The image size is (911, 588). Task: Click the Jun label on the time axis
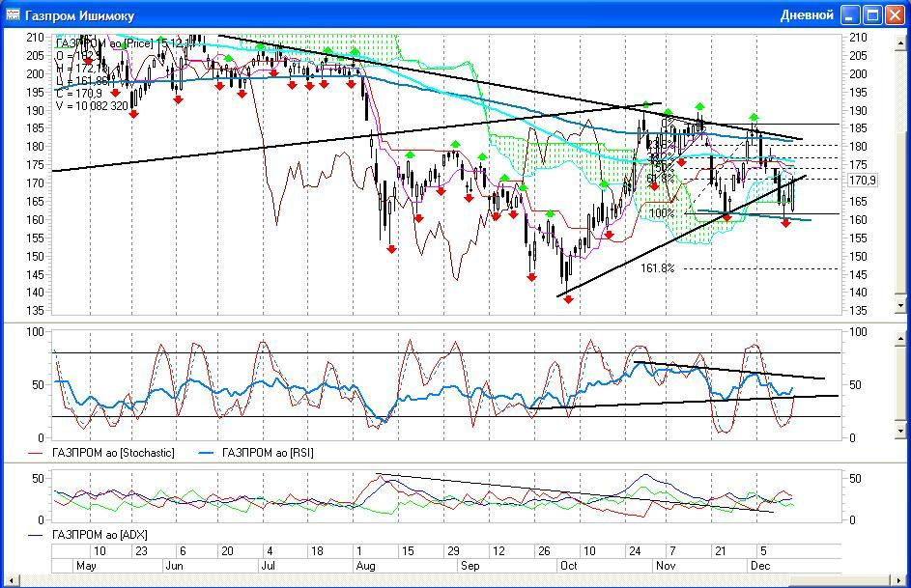[x=174, y=566]
